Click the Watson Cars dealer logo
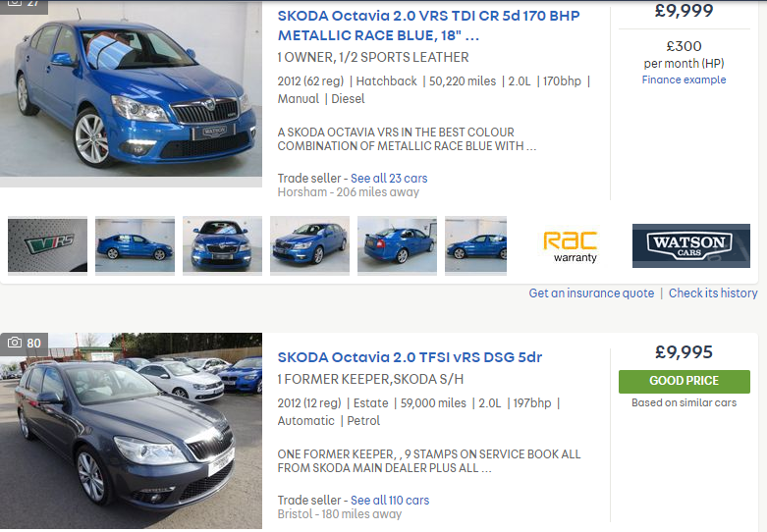This screenshot has height=532, width=767. [x=691, y=245]
